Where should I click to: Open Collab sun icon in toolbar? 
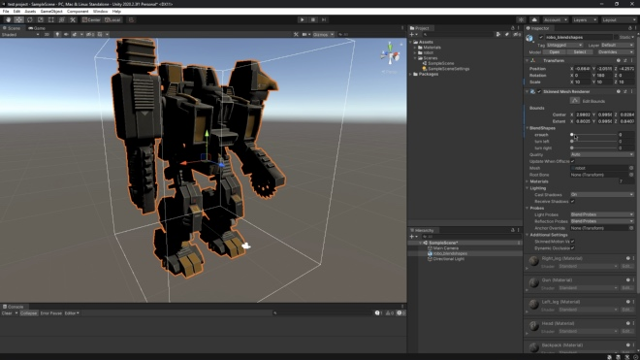(x=521, y=20)
